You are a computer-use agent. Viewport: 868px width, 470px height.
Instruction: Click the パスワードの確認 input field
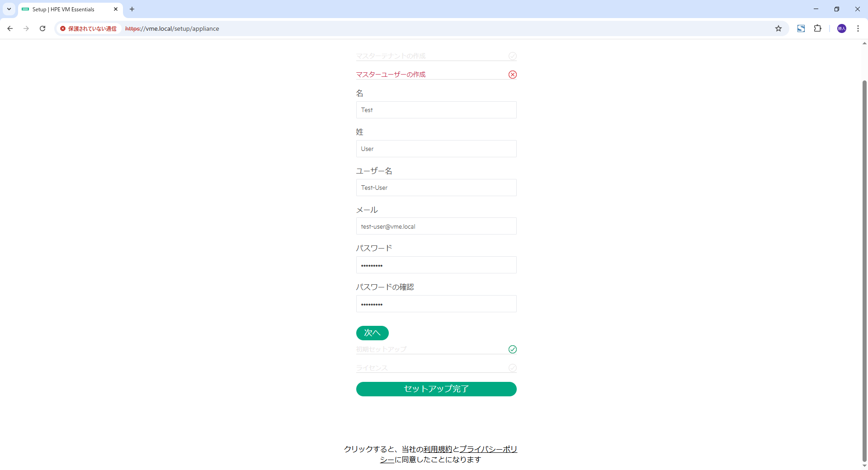click(436, 304)
